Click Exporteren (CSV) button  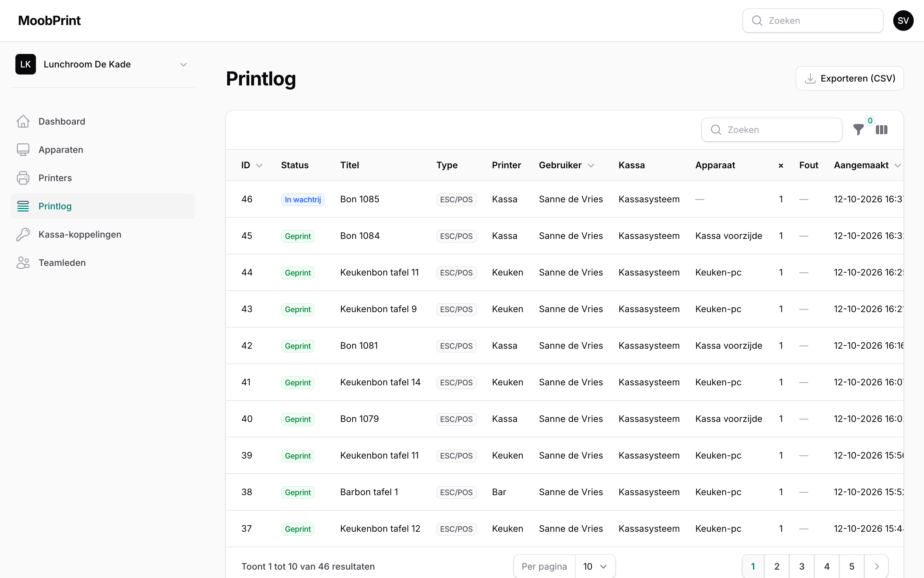(x=850, y=78)
